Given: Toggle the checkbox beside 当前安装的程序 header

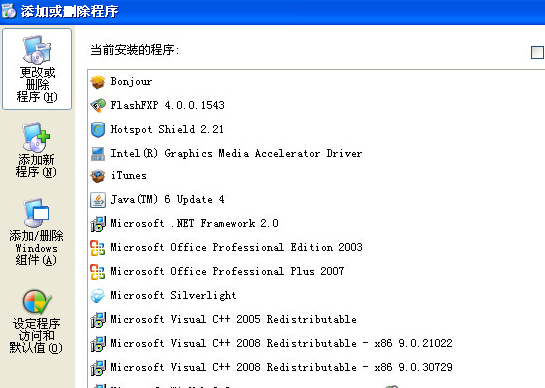Looking at the screenshot, I should [537, 52].
